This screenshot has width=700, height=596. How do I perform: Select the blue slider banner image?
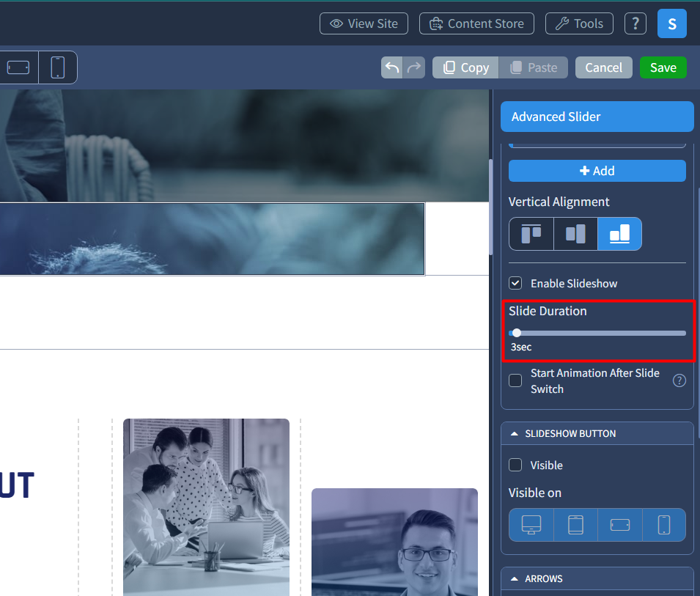[212, 239]
